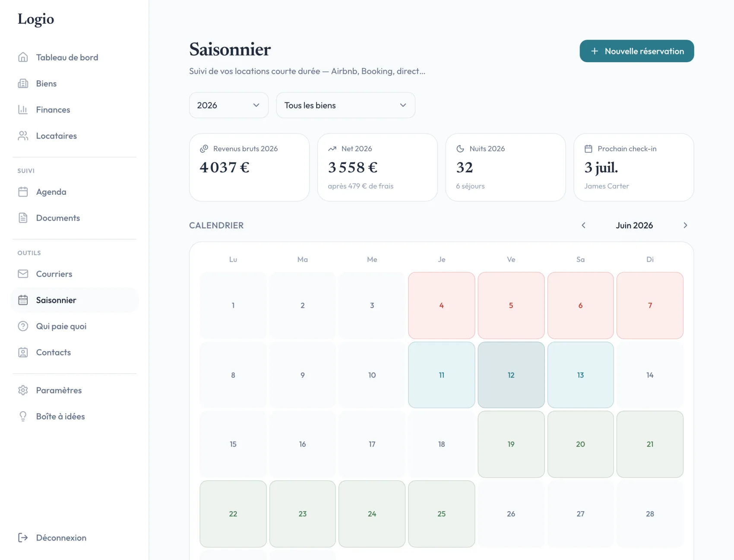Click the Net 3 558 € value

353,168
